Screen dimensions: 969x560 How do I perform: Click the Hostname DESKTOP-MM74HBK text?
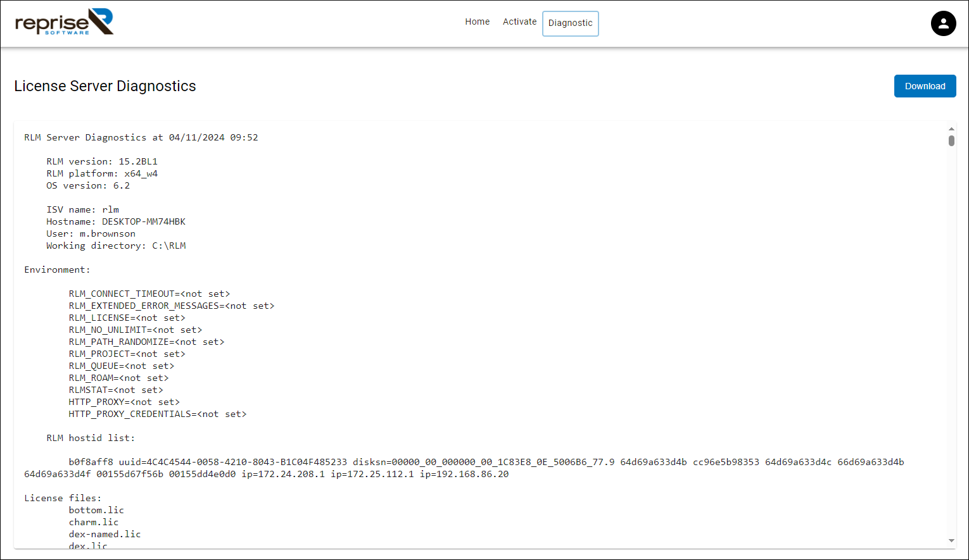(116, 221)
